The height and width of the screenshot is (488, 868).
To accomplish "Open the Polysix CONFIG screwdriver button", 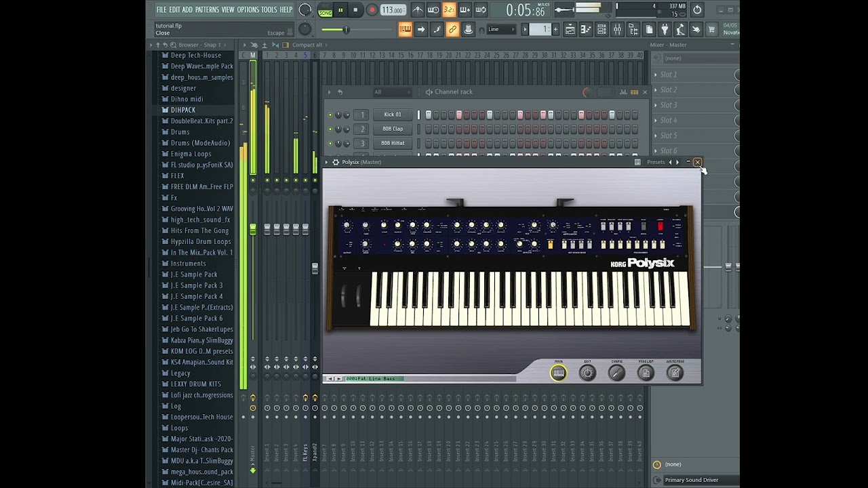I will 616,373.
